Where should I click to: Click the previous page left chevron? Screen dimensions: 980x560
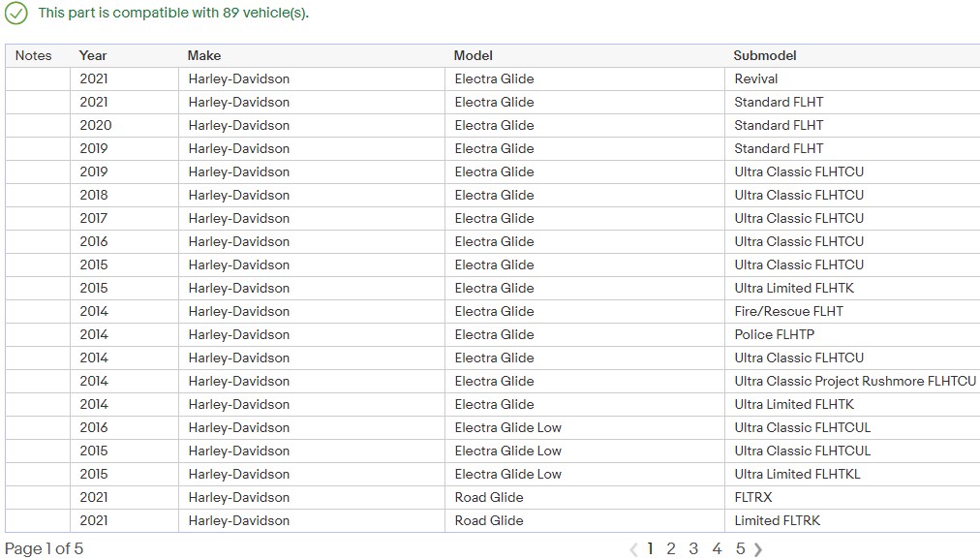click(x=633, y=549)
